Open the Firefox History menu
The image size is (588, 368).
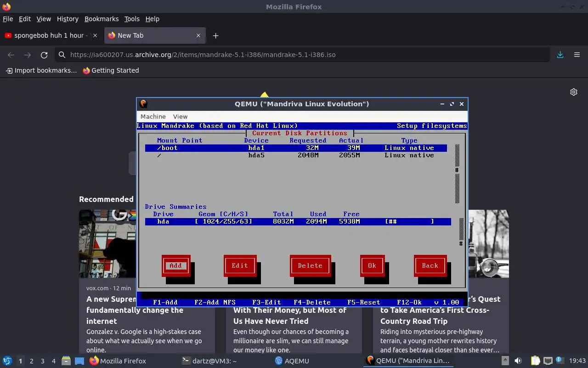(x=68, y=19)
